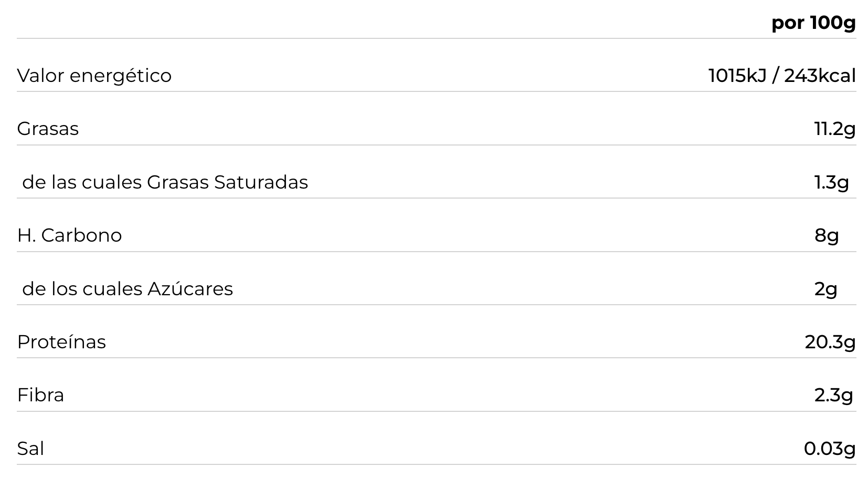The height and width of the screenshot is (477, 868).
Task: Click the '1.3g' saturated fat value
Action: [x=831, y=182]
